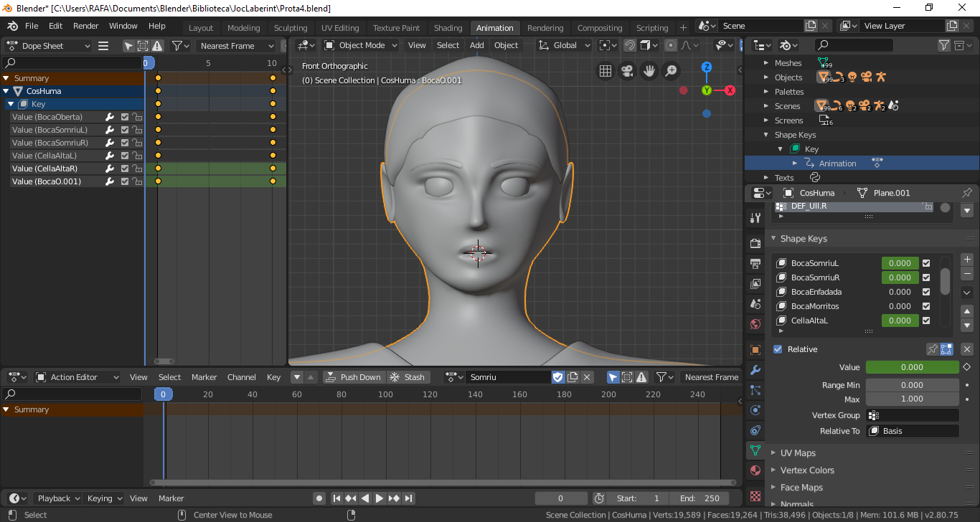Viewport: 980px width, 522px height.
Task: Add shape key with plus button
Action: [x=967, y=260]
